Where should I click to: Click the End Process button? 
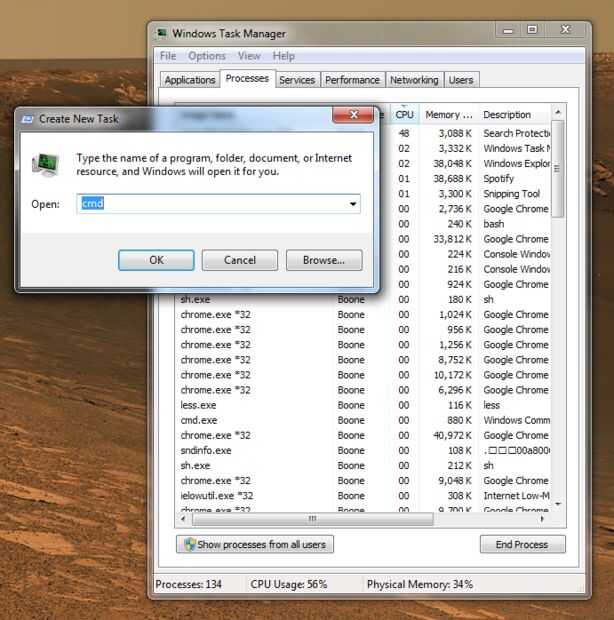tap(522, 544)
